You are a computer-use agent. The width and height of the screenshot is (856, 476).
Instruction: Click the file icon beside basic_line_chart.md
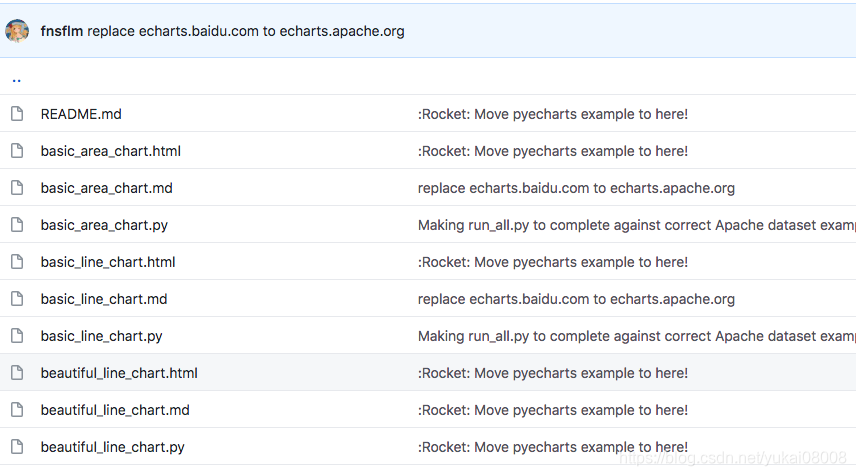pyautogui.click(x=16, y=299)
